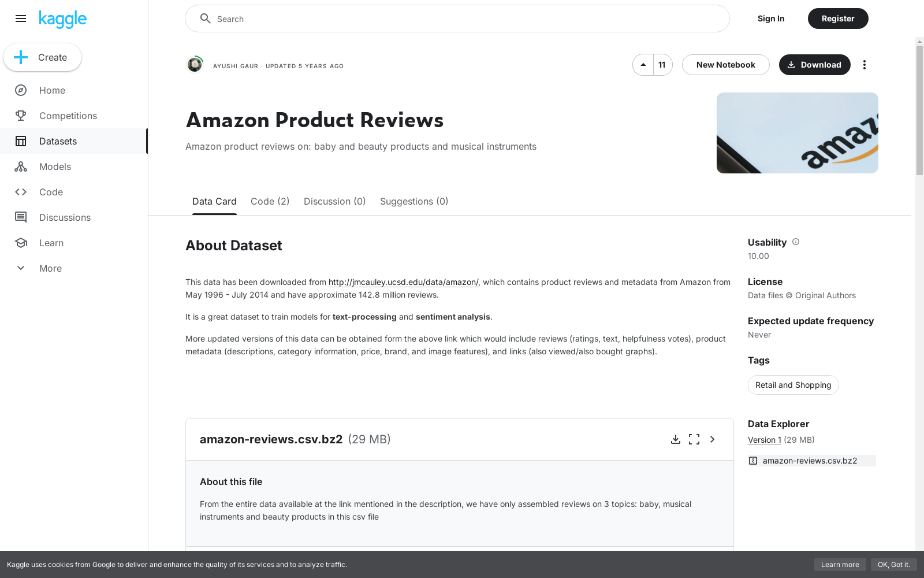Click the New Notebook button
This screenshot has height=578, width=924.
point(725,65)
